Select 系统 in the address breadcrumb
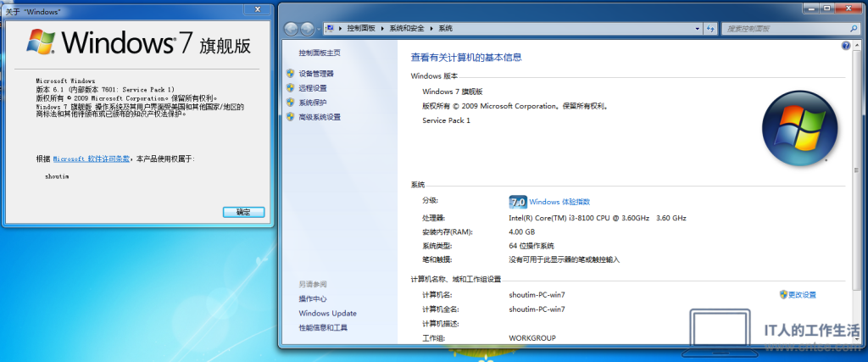 click(x=445, y=28)
